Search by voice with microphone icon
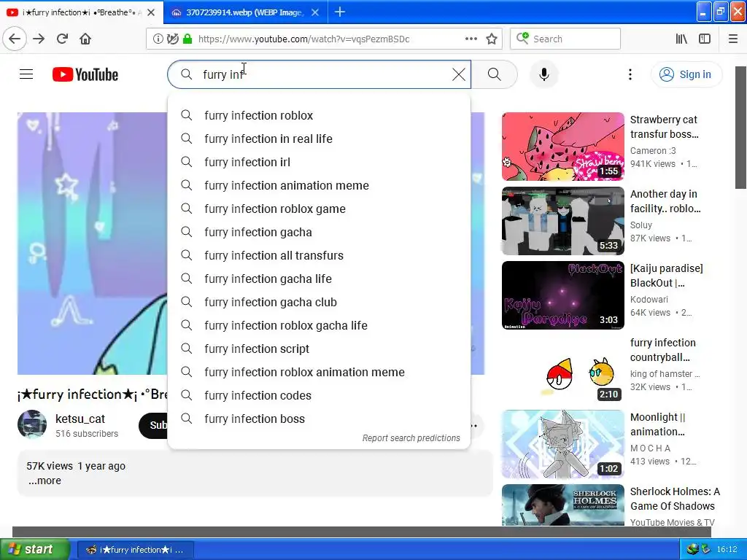Screen dimensions: 747x560 pos(544,74)
